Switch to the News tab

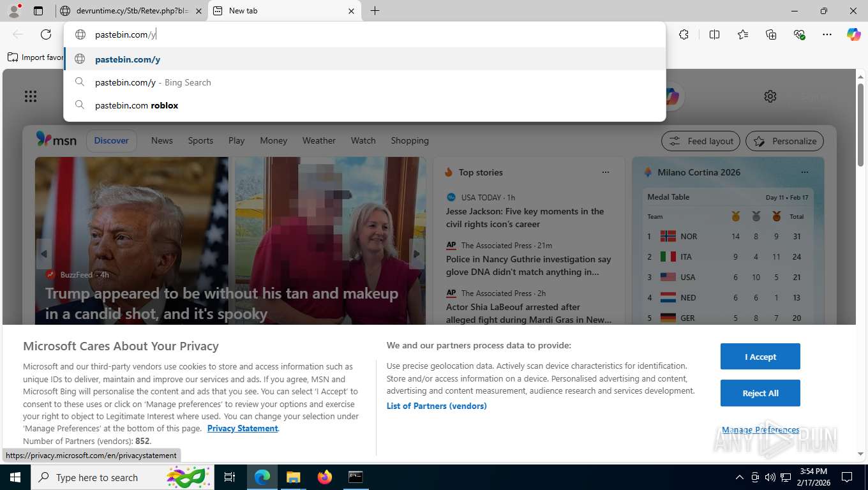pyautogui.click(x=162, y=140)
